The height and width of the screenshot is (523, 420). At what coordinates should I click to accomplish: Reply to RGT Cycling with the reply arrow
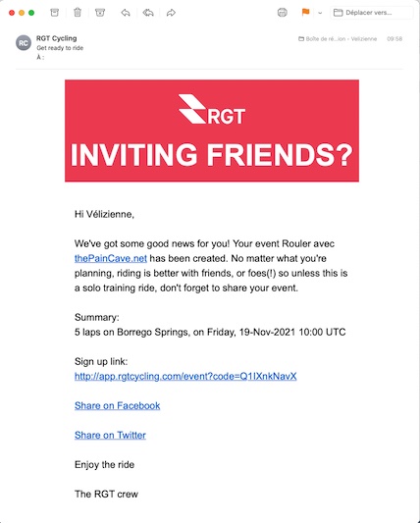tap(126, 13)
